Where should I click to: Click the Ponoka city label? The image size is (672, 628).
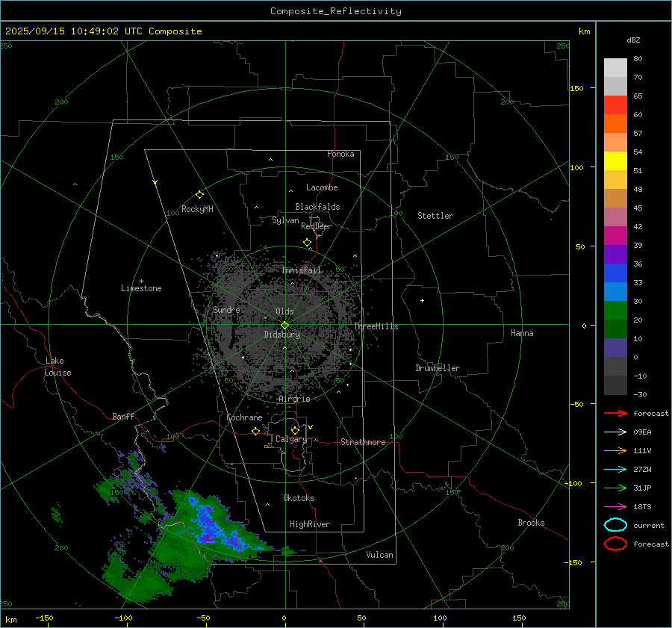pos(340,154)
